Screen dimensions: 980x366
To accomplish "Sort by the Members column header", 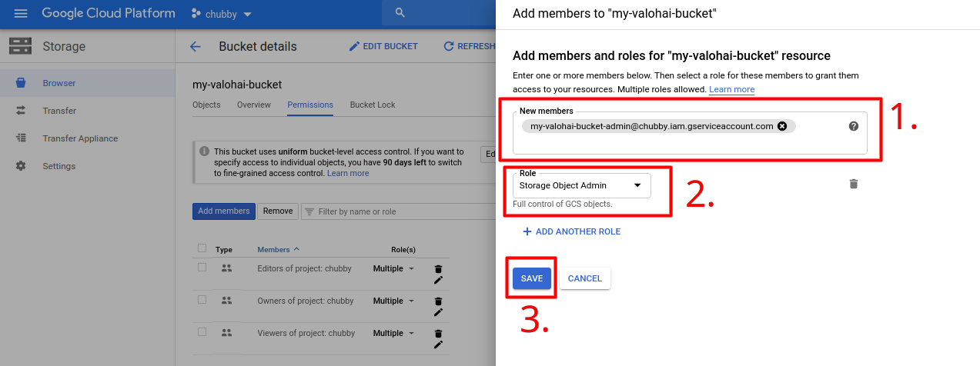I will pos(278,250).
